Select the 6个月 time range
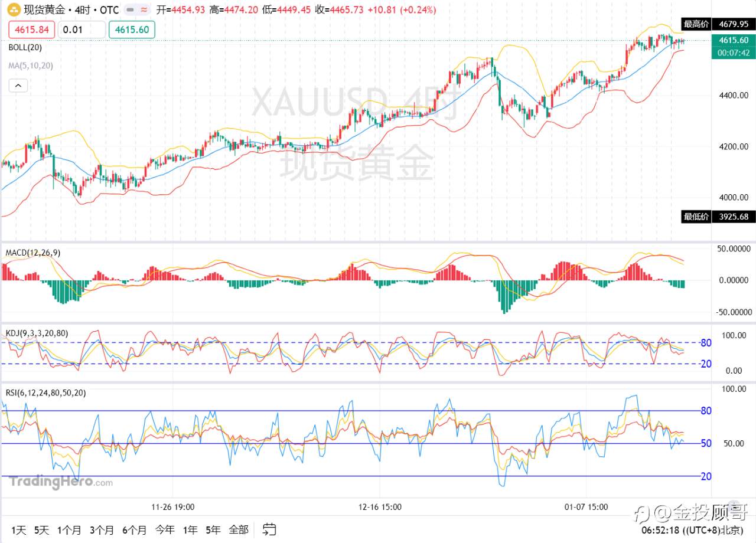 point(135,529)
